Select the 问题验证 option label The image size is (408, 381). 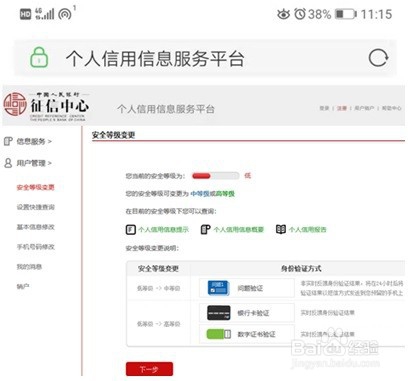click(x=250, y=288)
